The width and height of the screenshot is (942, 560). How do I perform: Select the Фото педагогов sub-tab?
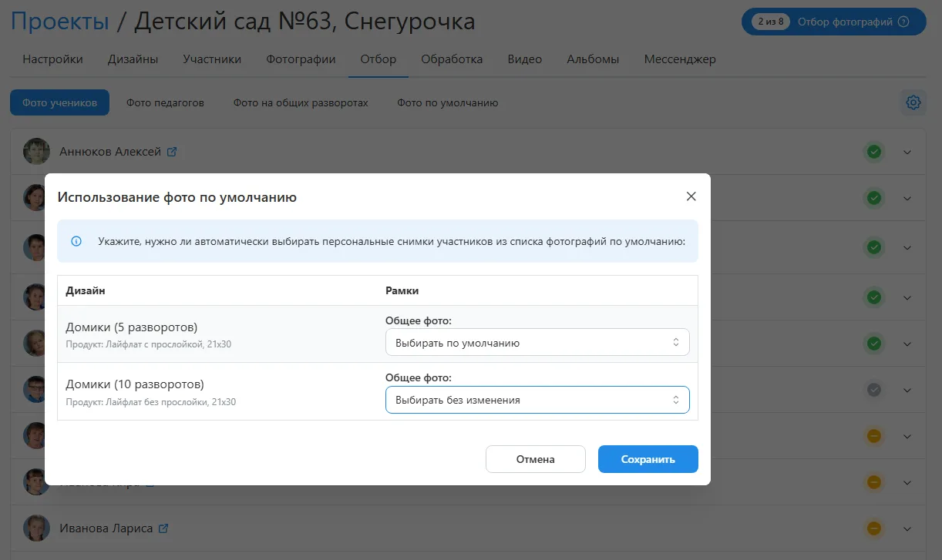(165, 102)
